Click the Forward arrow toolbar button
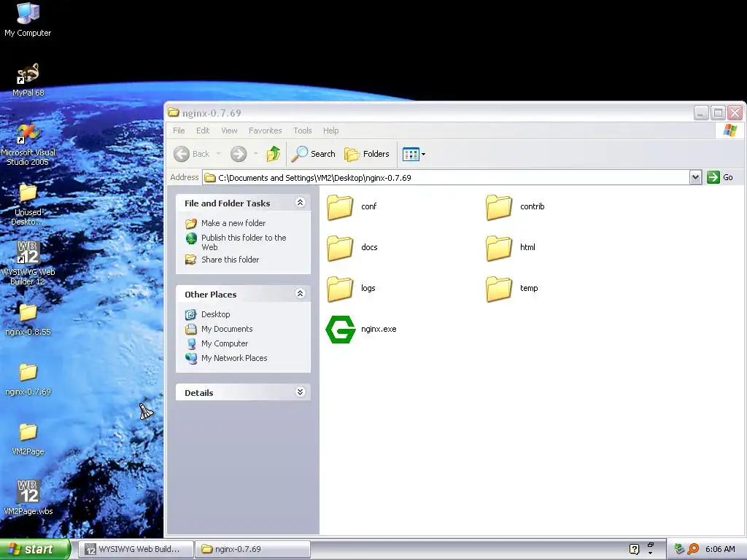This screenshot has width=747, height=560. click(239, 154)
